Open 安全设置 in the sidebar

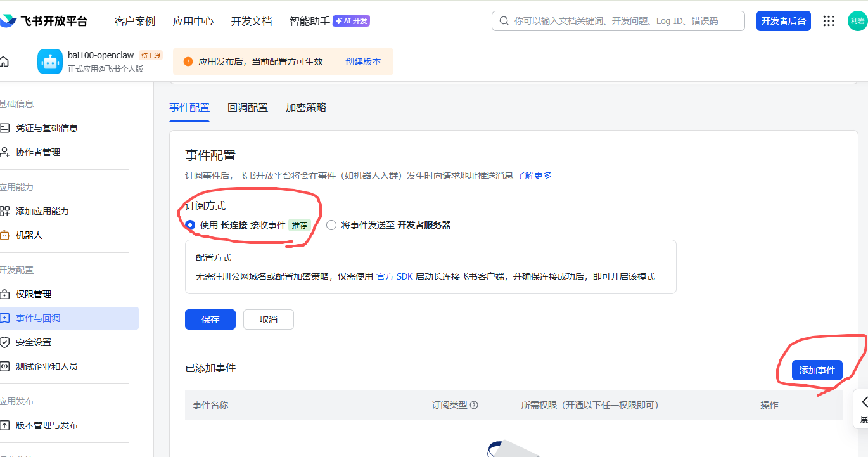[34, 342]
